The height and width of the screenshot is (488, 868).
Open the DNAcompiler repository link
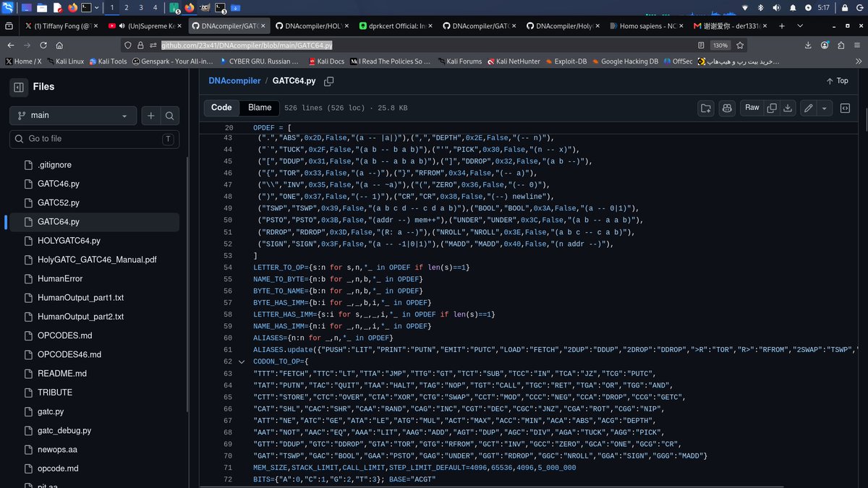[234, 81]
